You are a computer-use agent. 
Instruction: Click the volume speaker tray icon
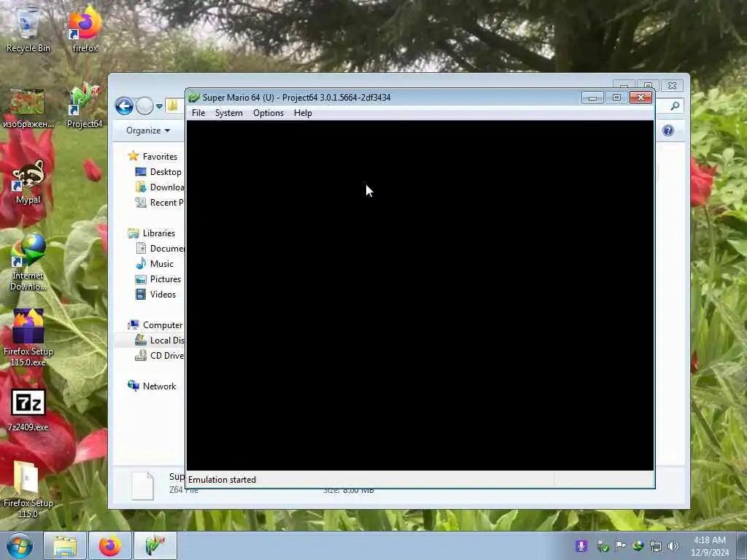673,546
